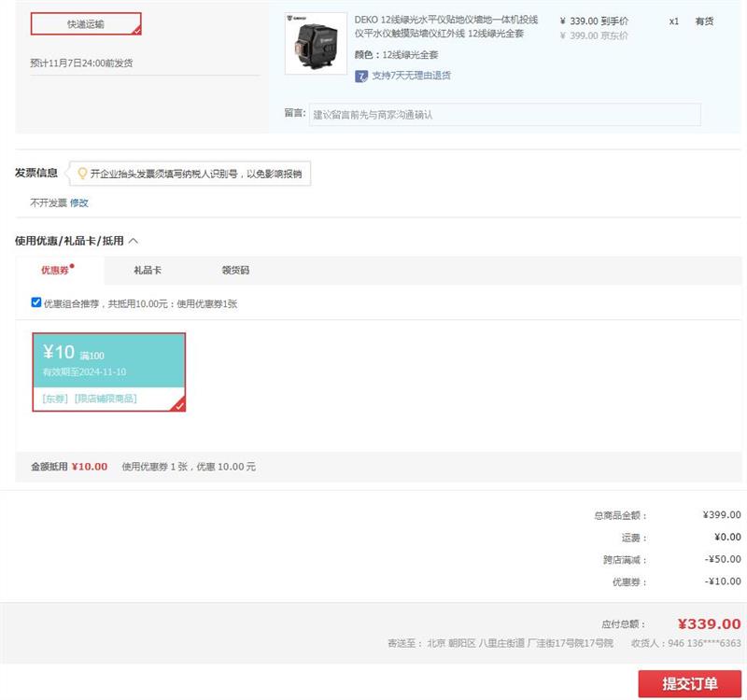
Task: Click 修改 next to 不开发票
Action: (x=79, y=203)
